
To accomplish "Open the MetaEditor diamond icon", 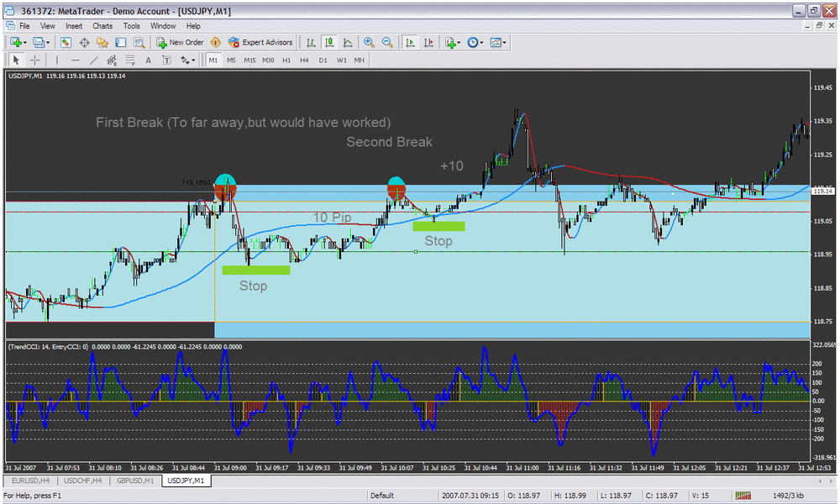I will point(215,42).
